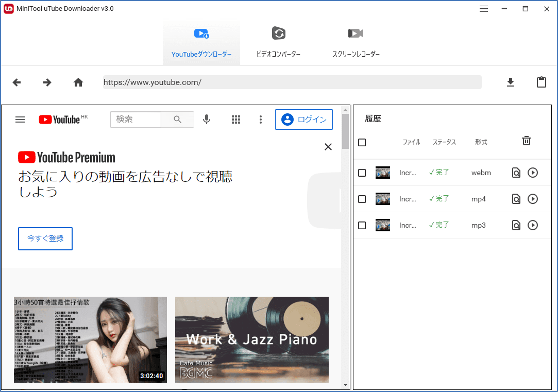The height and width of the screenshot is (392, 558).
Task: Click the 今すぐ登録 button
Action: pos(45,238)
